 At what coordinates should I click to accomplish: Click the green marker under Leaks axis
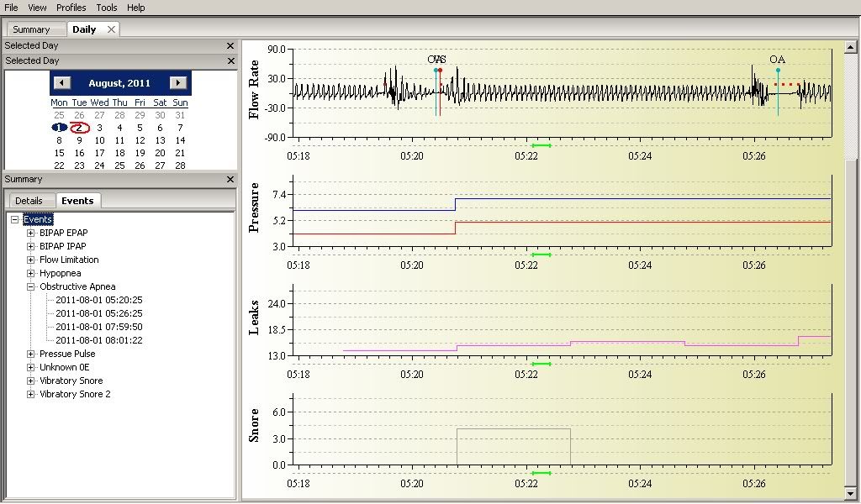point(541,364)
